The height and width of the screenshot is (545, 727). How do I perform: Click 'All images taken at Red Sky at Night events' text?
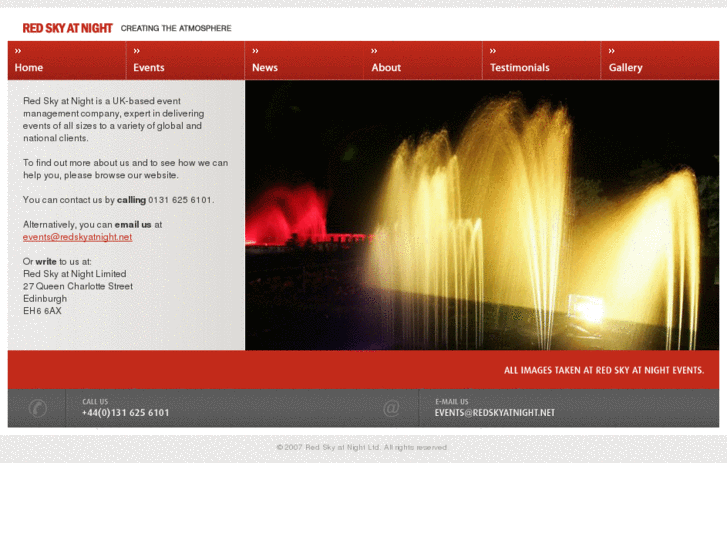(x=604, y=370)
